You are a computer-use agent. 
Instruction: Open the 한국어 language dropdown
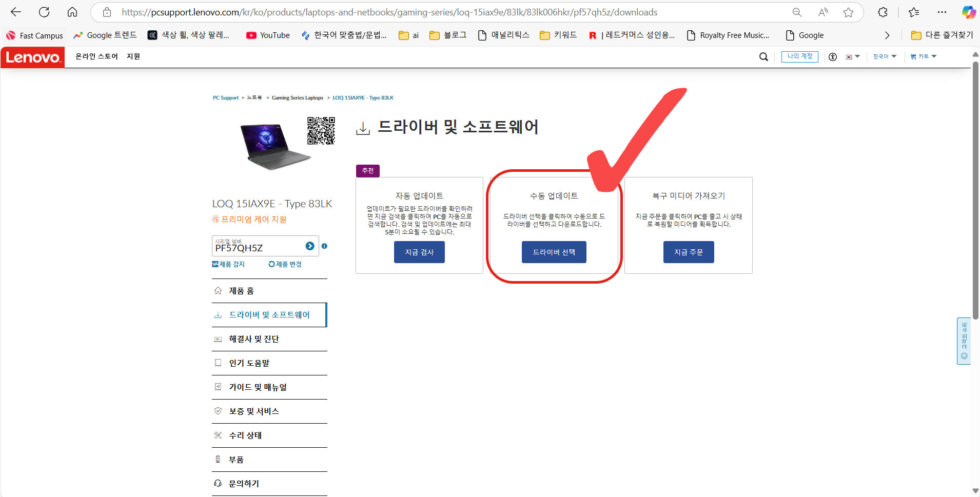885,56
